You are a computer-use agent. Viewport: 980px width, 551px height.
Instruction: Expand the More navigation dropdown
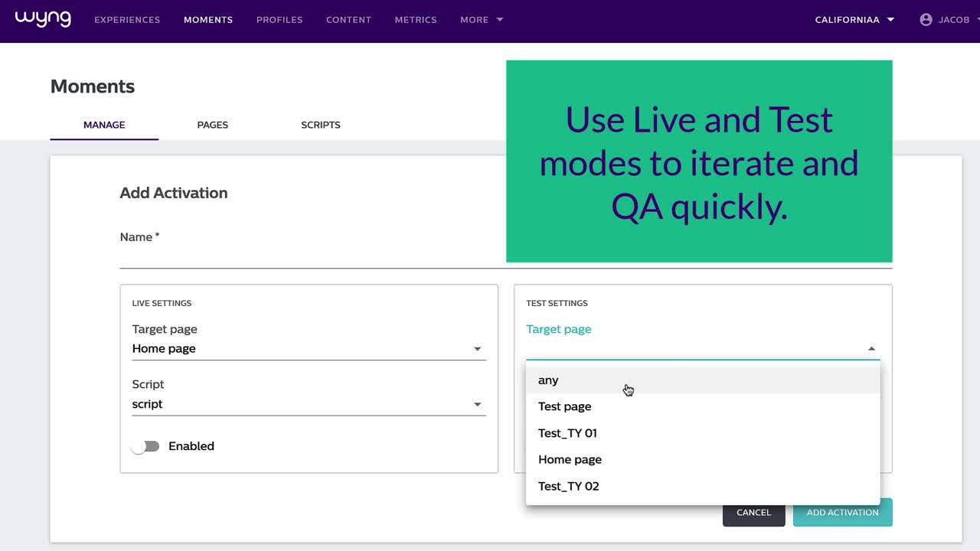pyautogui.click(x=482, y=20)
